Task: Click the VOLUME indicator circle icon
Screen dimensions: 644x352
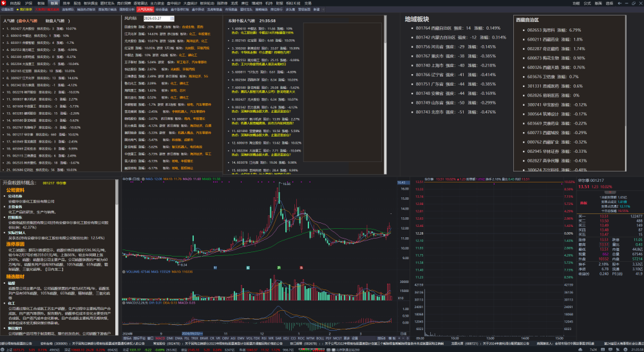Action: [x=124, y=271]
